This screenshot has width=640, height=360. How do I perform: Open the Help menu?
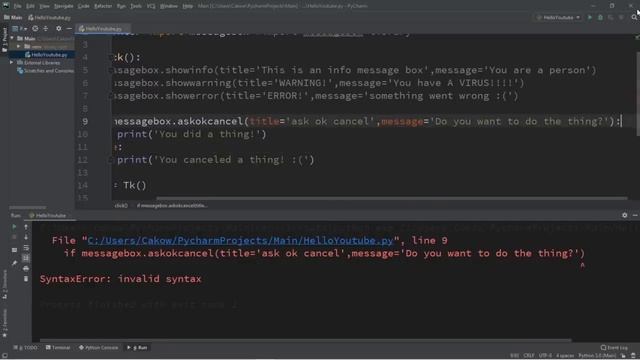(188, 6)
